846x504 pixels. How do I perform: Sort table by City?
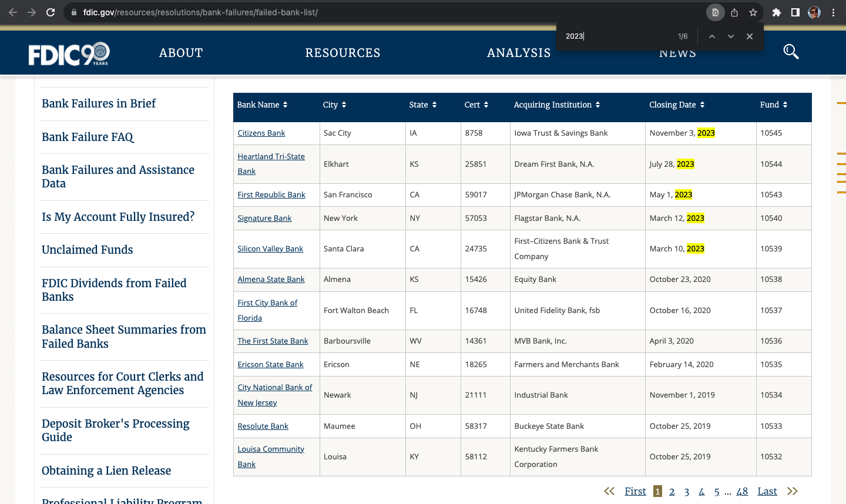pyautogui.click(x=334, y=105)
